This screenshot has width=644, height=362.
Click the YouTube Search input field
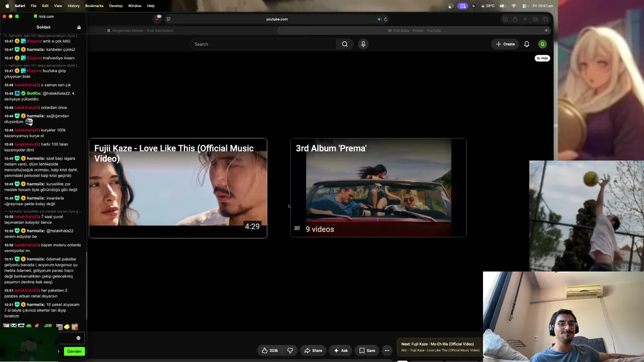point(264,44)
